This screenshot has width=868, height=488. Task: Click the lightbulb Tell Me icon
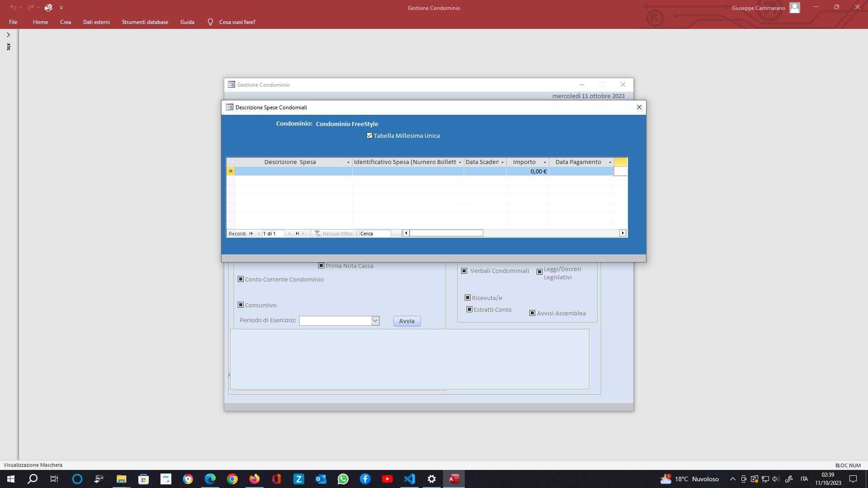point(210,22)
